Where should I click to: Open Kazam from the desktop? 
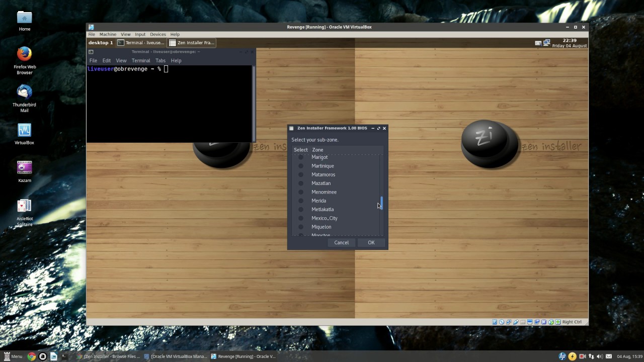point(24,167)
